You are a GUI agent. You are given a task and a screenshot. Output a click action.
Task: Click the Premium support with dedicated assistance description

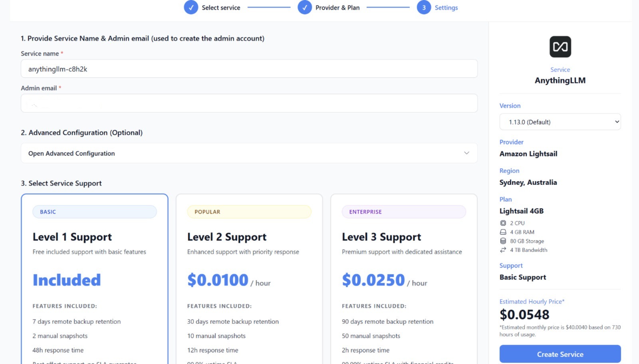(402, 252)
